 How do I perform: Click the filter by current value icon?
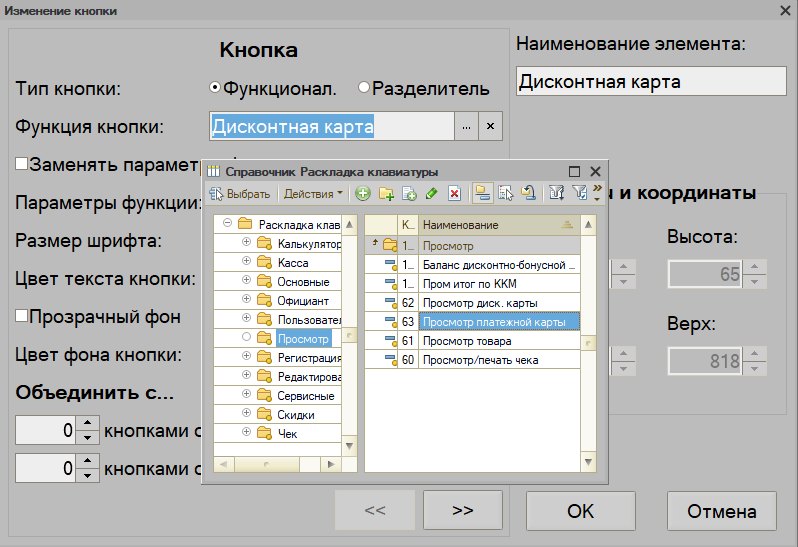click(x=579, y=193)
